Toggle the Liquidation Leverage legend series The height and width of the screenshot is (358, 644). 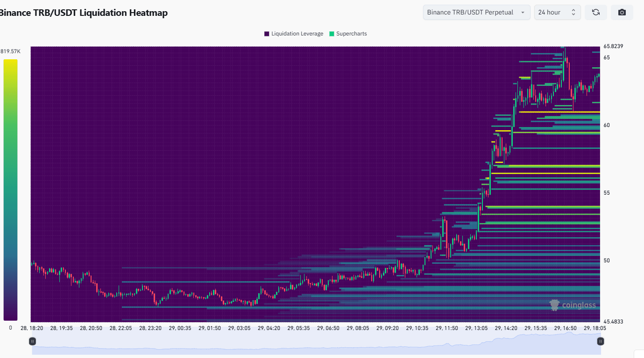(294, 34)
